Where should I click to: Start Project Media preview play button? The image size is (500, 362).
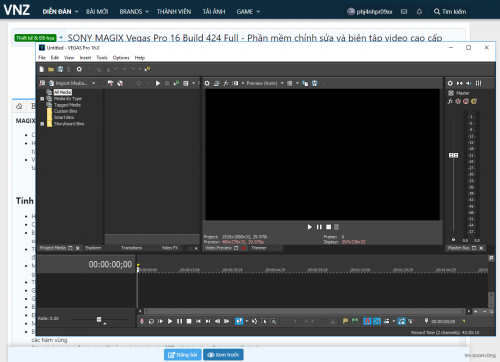(x=158, y=83)
